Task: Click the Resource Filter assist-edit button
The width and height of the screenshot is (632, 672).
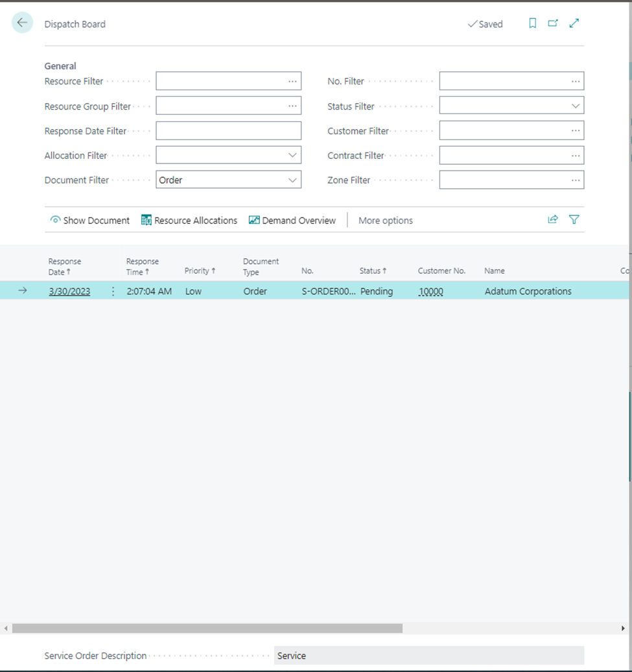Action: click(292, 80)
